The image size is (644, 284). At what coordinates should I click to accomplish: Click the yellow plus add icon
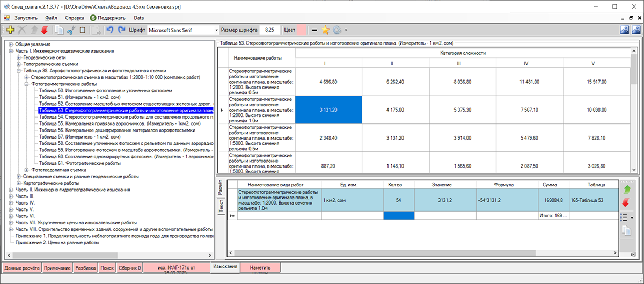pyautogui.click(x=11, y=30)
